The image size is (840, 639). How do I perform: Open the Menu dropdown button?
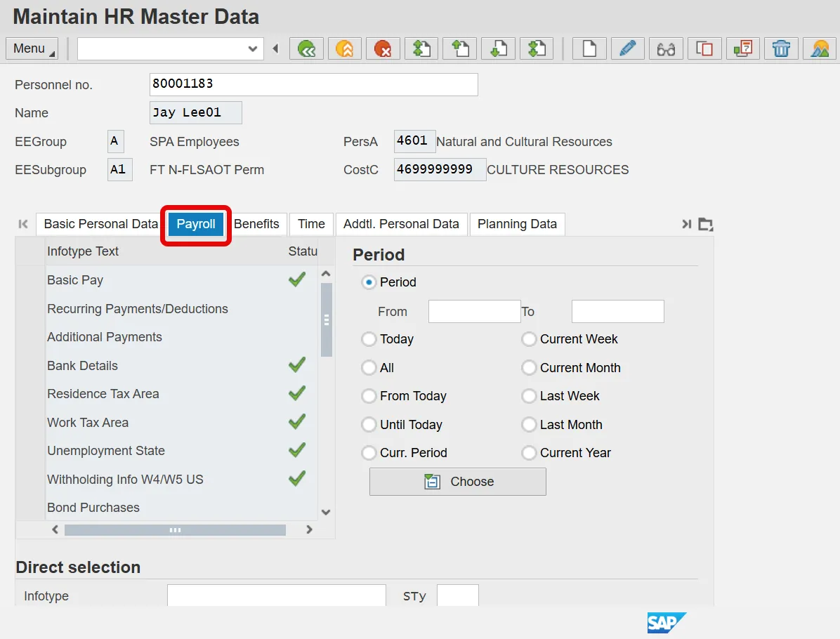pyautogui.click(x=32, y=48)
